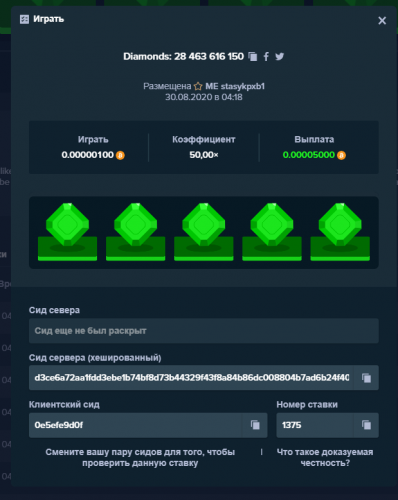Image resolution: width=398 pixels, height=500 pixels.
Task: Share bet on Twitter
Action: [x=280, y=56]
